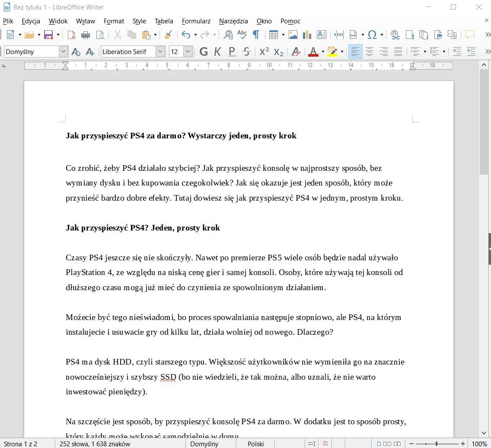
Task: Clear direct formatting icon
Action: (296, 52)
